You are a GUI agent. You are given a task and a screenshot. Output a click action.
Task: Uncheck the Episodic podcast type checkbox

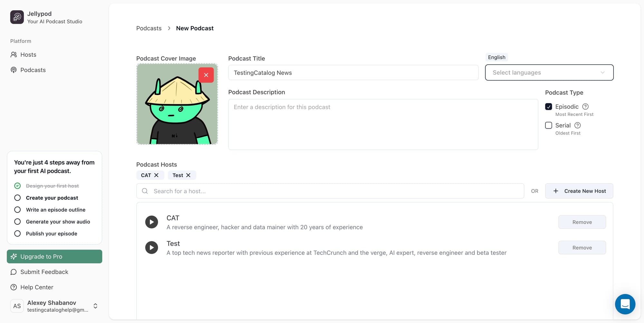click(549, 107)
